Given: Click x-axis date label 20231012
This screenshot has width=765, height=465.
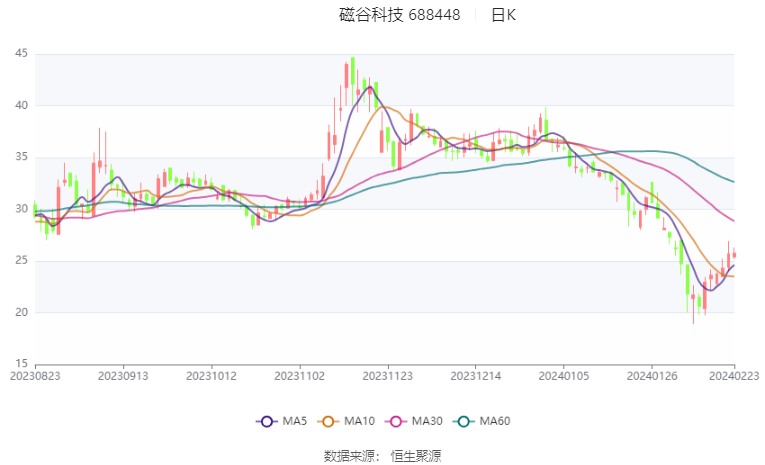Looking at the screenshot, I should (x=211, y=376).
